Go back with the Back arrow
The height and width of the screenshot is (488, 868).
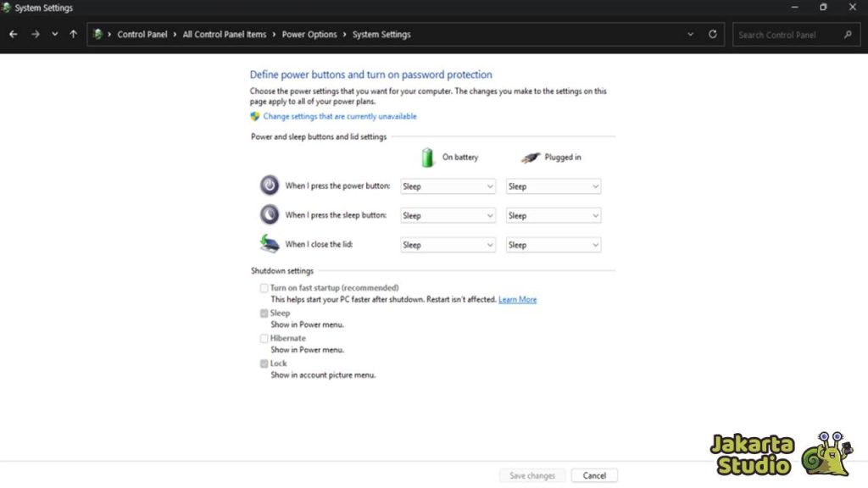[x=14, y=34]
